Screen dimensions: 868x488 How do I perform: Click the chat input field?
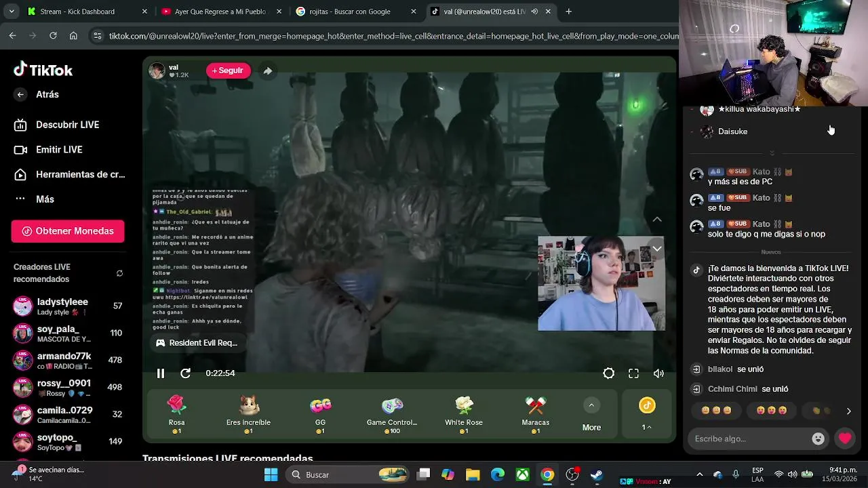coord(749,439)
